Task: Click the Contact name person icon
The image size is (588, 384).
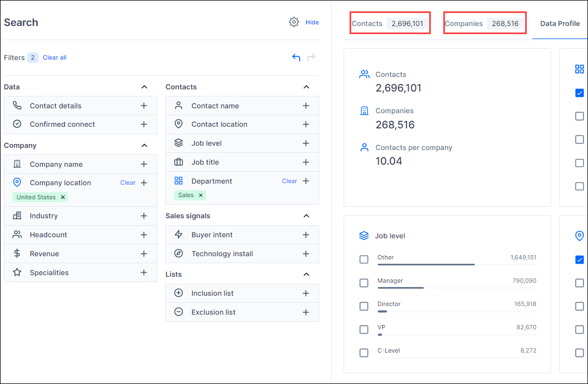Action: 178,106
